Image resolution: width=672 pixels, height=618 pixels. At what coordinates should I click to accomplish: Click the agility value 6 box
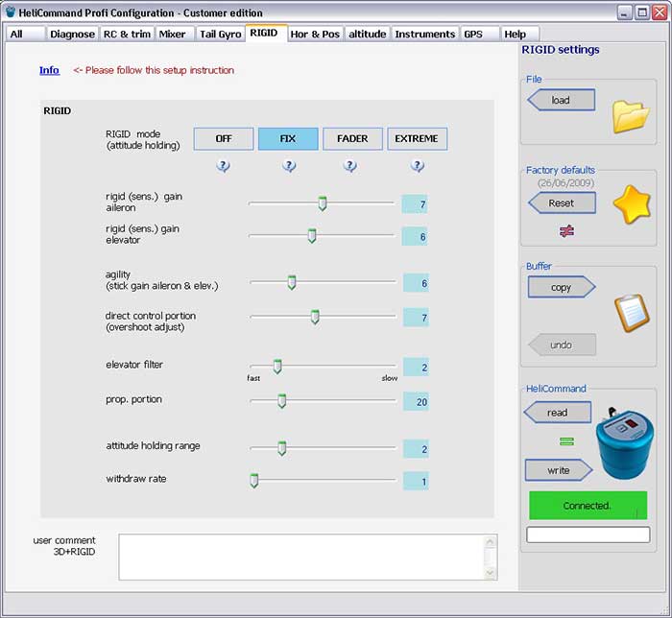416,283
